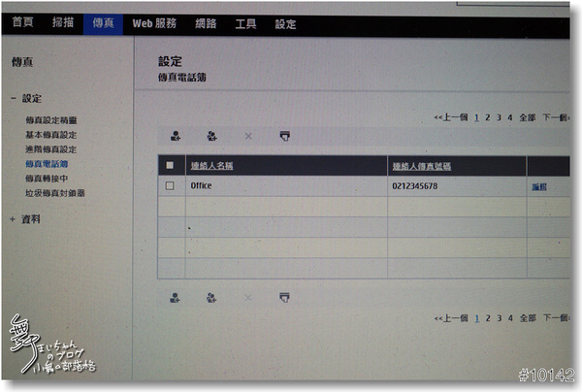Go to page 3 in top pagination
The width and height of the screenshot is (582, 392).
point(499,117)
